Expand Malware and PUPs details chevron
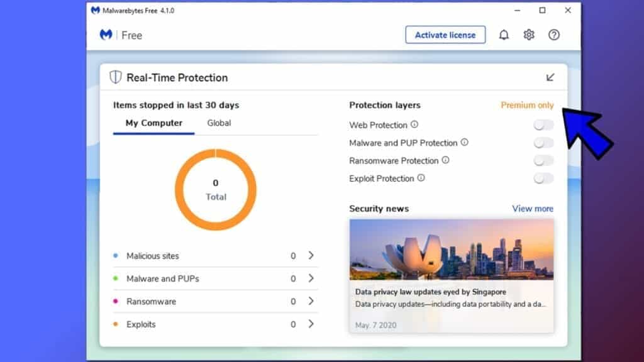The image size is (644, 362). (311, 278)
